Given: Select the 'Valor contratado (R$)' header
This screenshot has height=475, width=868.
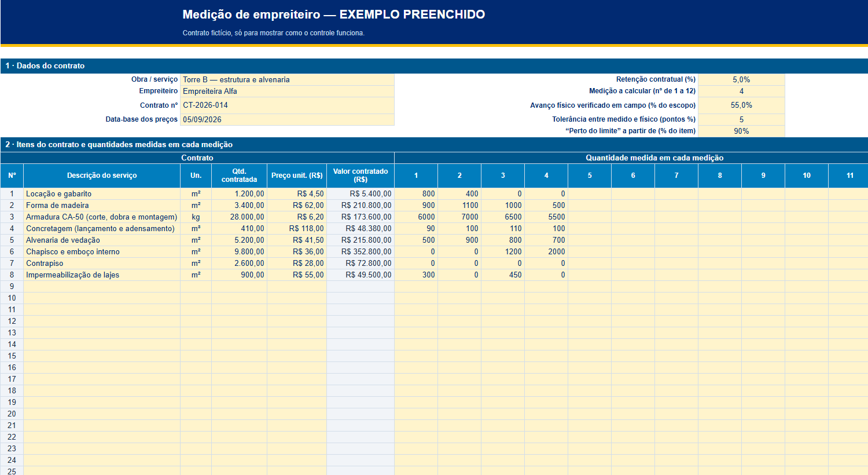Looking at the screenshot, I should tap(361, 176).
